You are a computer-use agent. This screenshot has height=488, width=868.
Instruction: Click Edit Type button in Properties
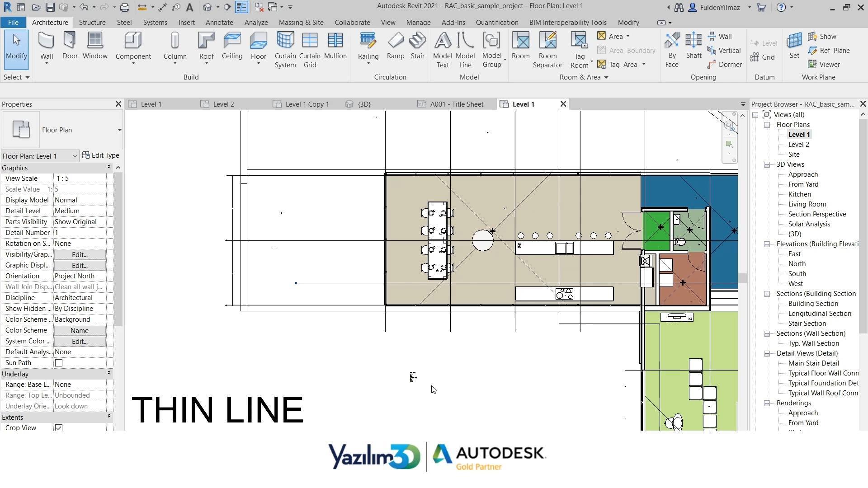tap(101, 155)
